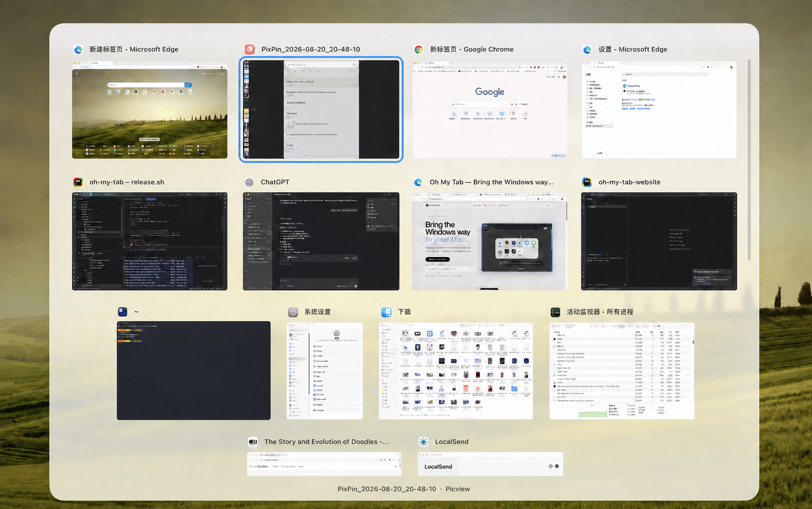This screenshot has width=812, height=509.
Task: Click the title The Story and Evolution of Doodles
Action: click(326, 442)
